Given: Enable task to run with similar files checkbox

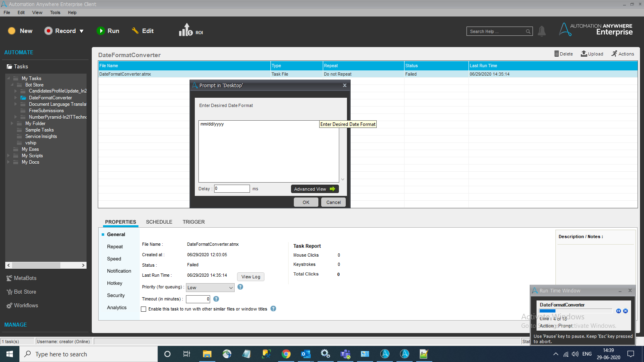Looking at the screenshot, I should coord(144,309).
